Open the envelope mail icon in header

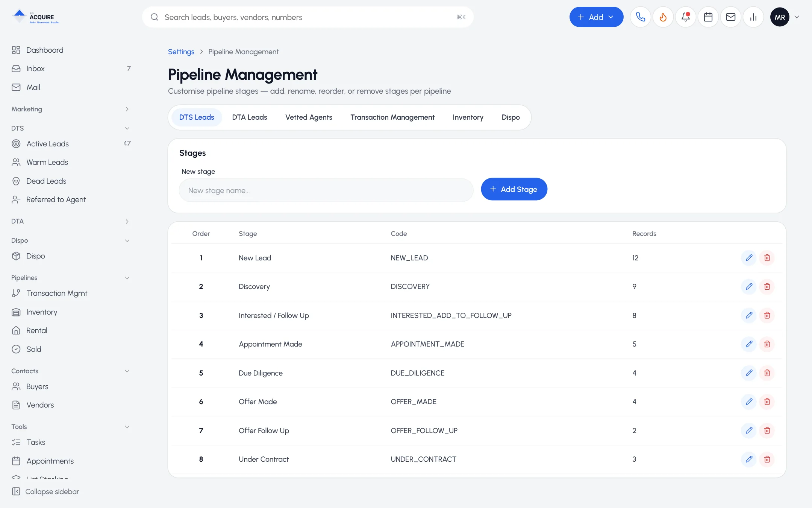tap(731, 17)
